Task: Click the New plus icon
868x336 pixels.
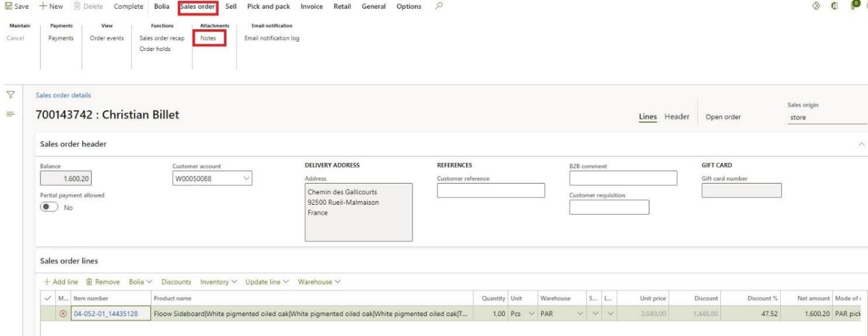Action: 43,6
